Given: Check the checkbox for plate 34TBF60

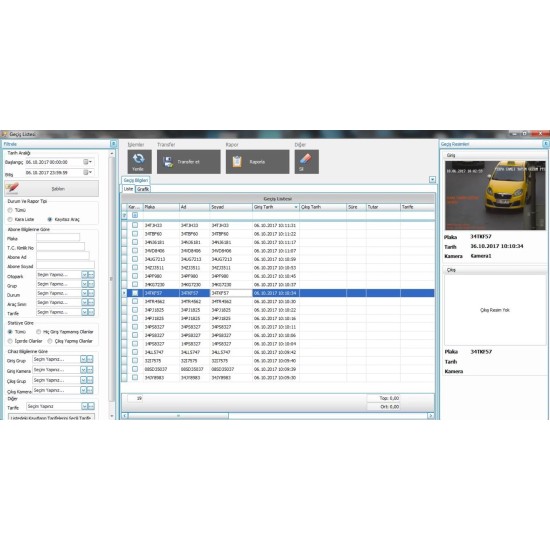Looking at the screenshot, I should pyautogui.click(x=135, y=234).
